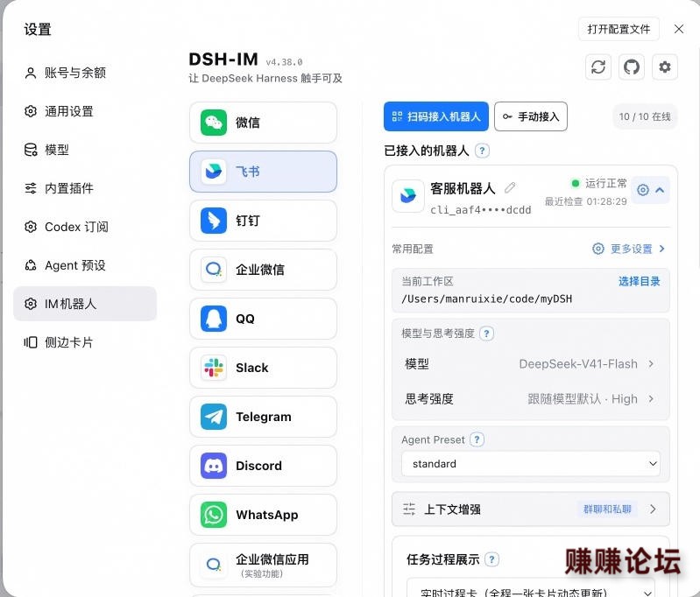Click the help icon beside Agent Preset
The image size is (700, 597).
pyautogui.click(x=477, y=439)
